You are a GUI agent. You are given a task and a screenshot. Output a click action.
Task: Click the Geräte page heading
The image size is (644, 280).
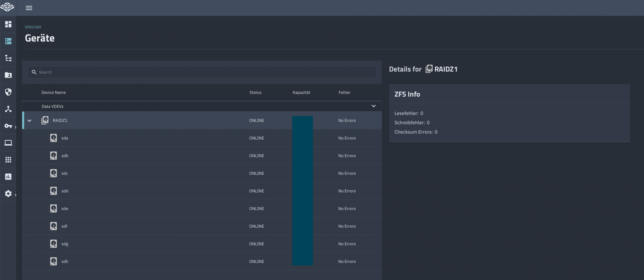40,38
